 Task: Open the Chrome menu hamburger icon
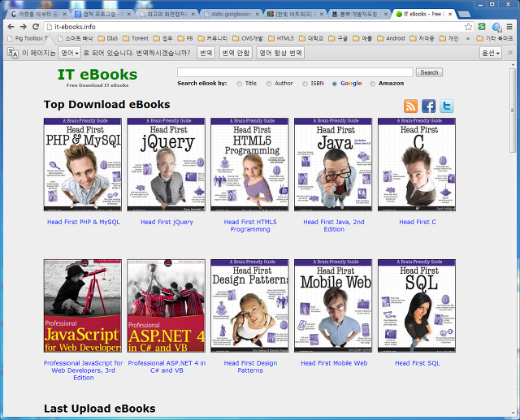(x=509, y=27)
